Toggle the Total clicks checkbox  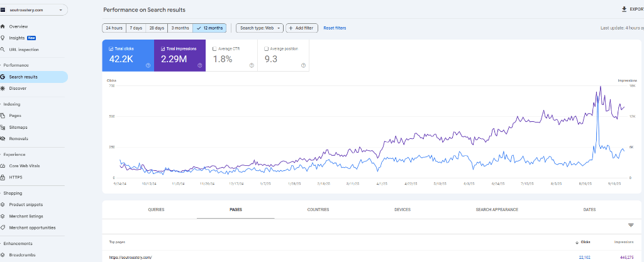[111, 48]
